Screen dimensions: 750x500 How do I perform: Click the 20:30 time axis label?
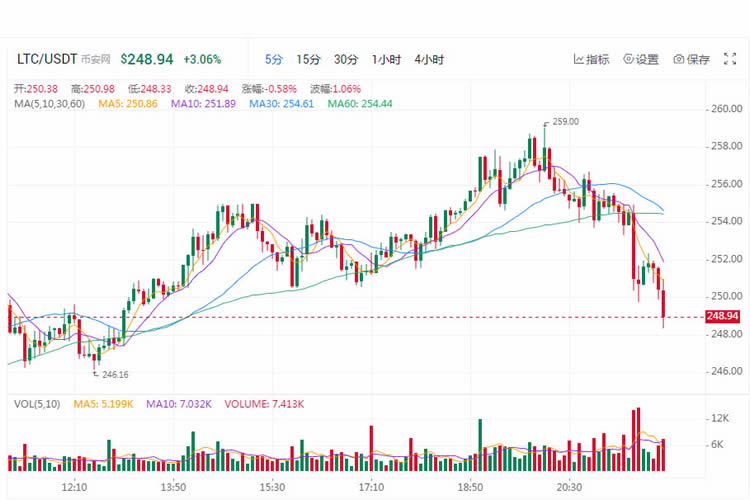pos(569,488)
